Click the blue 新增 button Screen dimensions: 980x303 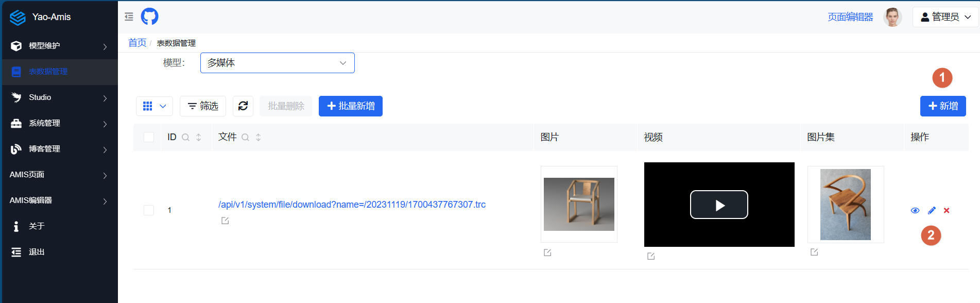[942, 106]
